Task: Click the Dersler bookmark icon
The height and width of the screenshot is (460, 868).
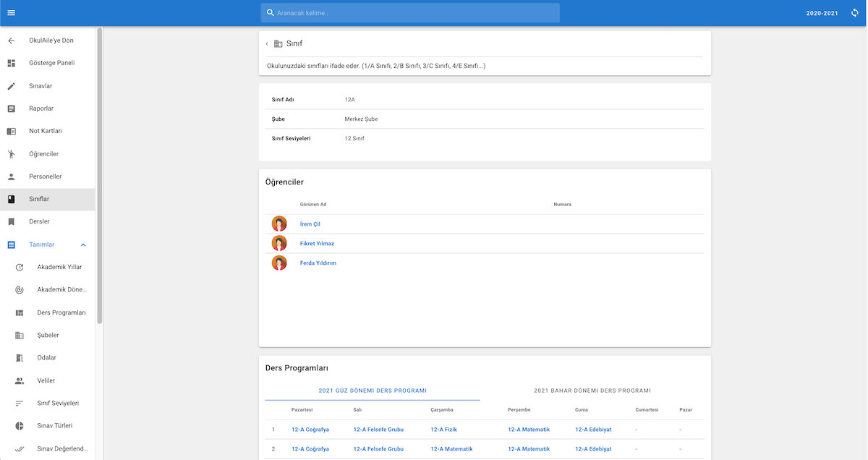Action: coord(11,221)
